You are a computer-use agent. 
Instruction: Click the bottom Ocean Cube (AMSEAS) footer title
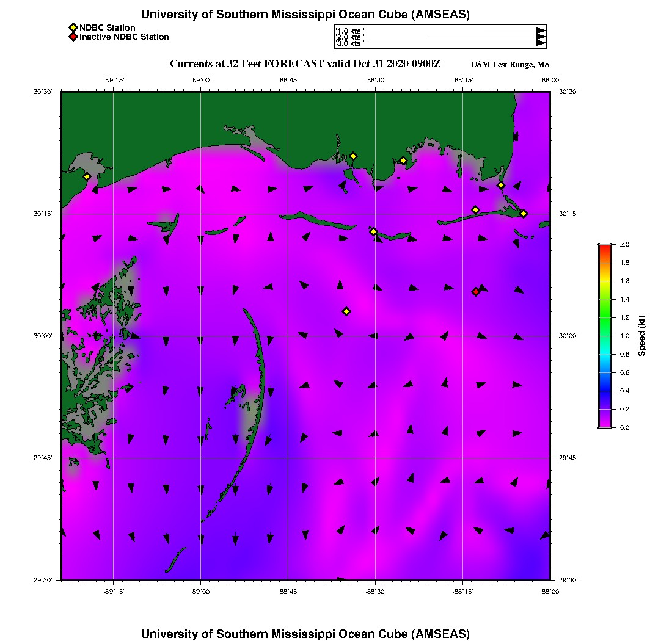(305, 633)
